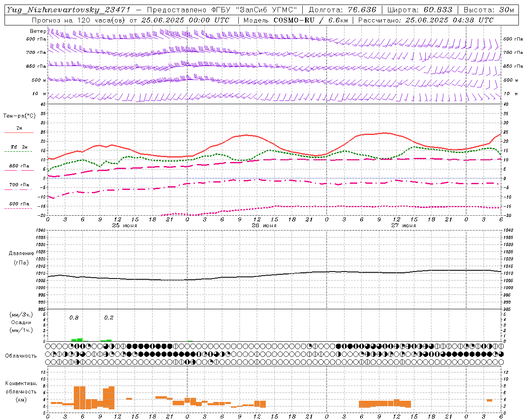The height and width of the screenshot is (420, 525).
Task: Click the Широта: 60.833 value
Action: tap(420, 10)
